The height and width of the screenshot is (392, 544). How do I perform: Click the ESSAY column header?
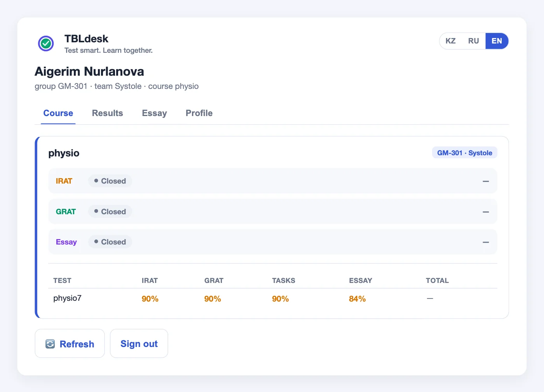[x=360, y=281]
